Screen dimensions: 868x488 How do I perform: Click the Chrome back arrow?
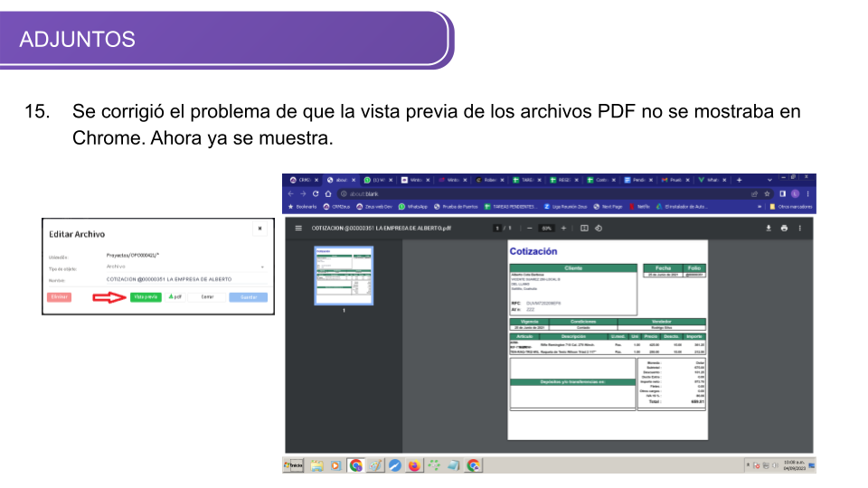290,193
